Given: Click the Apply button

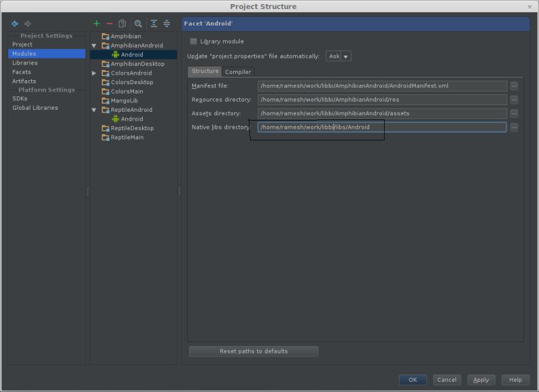Looking at the screenshot, I should (x=481, y=380).
